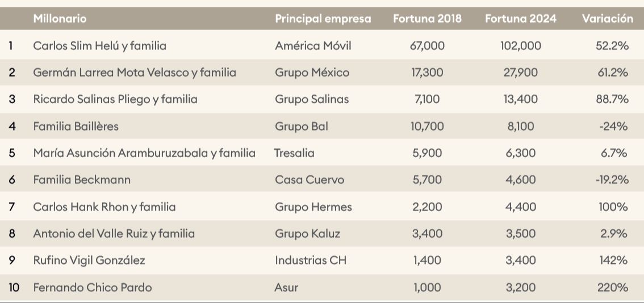Image resolution: width=644 pixels, height=303 pixels.
Task: Click the Fernando Chico Pardo cell
Action: coord(93,288)
